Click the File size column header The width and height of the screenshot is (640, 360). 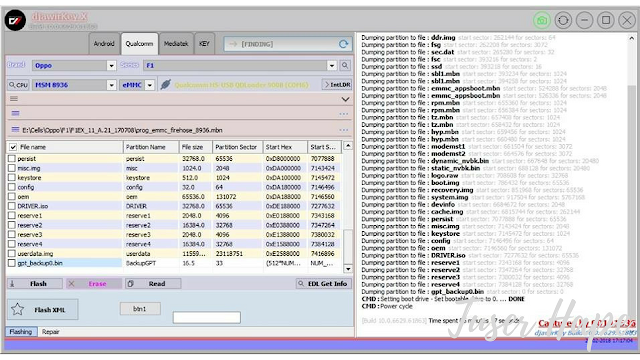196,147
